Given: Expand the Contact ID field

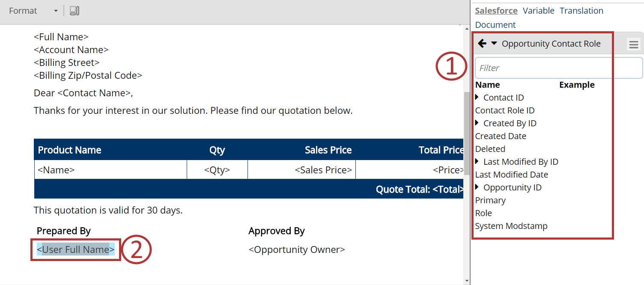Looking at the screenshot, I should tap(477, 97).
